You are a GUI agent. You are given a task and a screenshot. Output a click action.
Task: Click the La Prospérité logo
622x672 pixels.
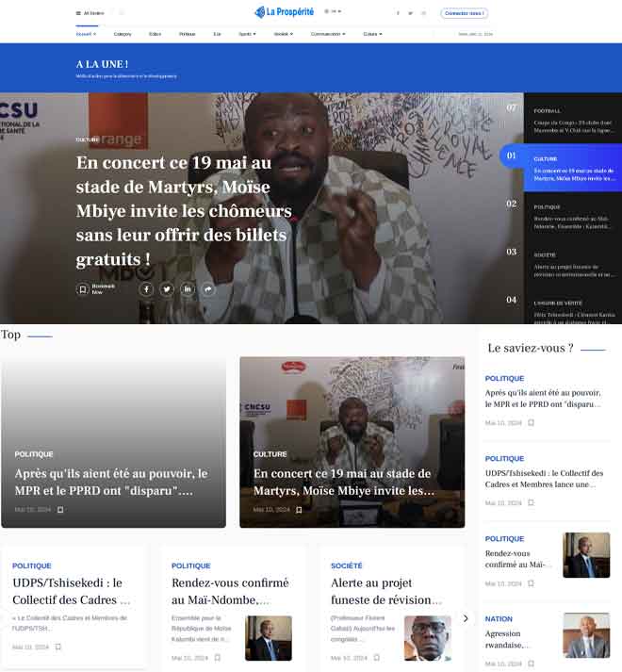click(286, 12)
